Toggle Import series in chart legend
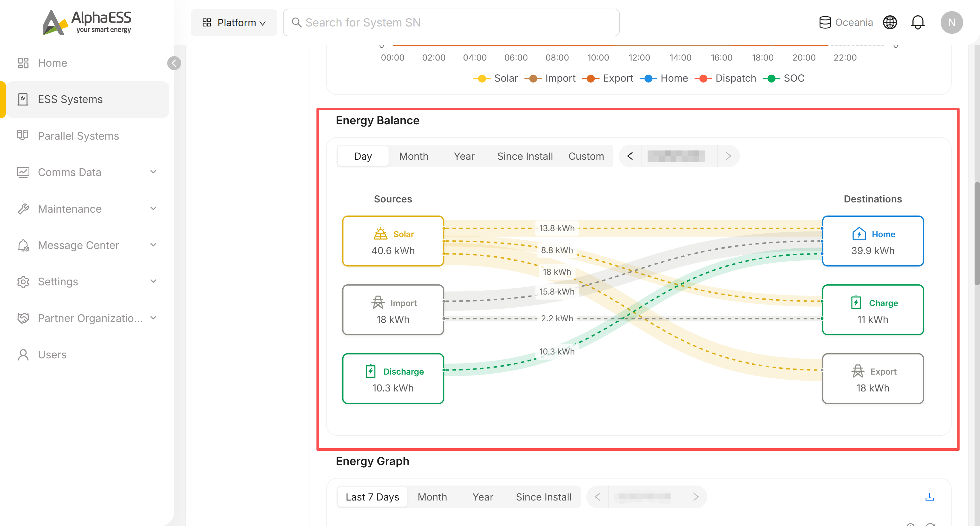The height and width of the screenshot is (526, 980). click(550, 78)
